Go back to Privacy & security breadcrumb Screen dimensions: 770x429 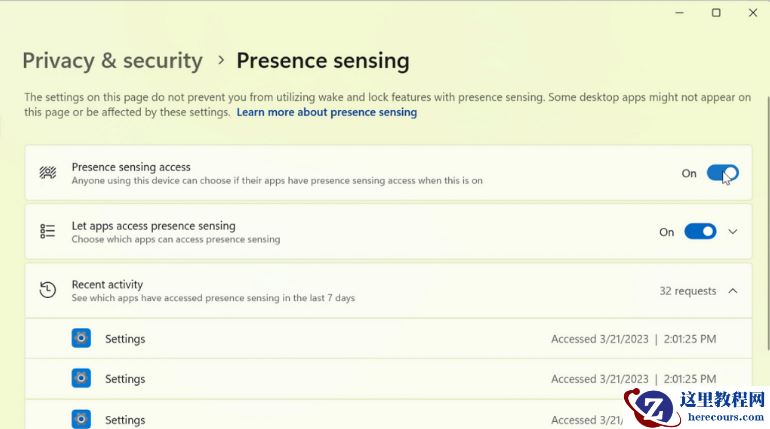pyautogui.click(x=112, y=61)
